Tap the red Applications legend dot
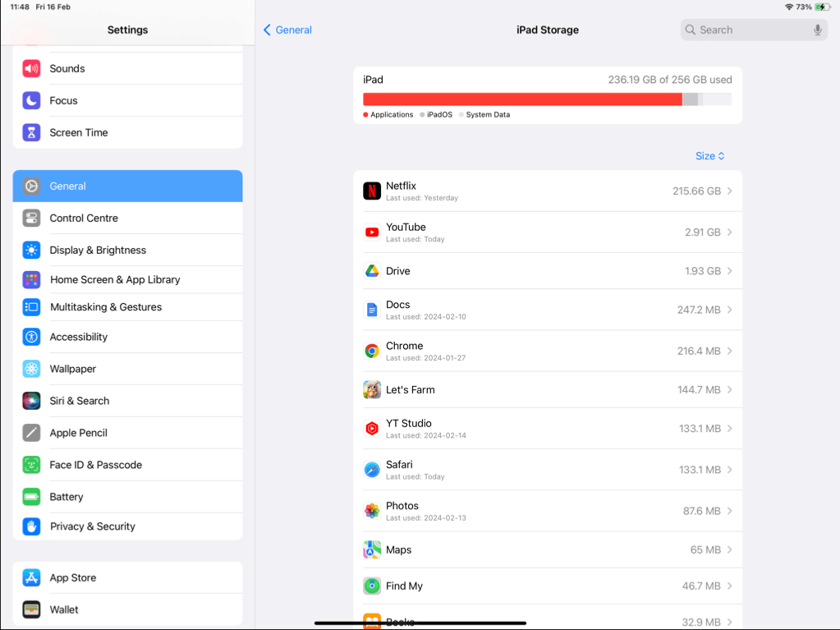Image resolution: width=840 pixels, height=630 pixels. 365,115
